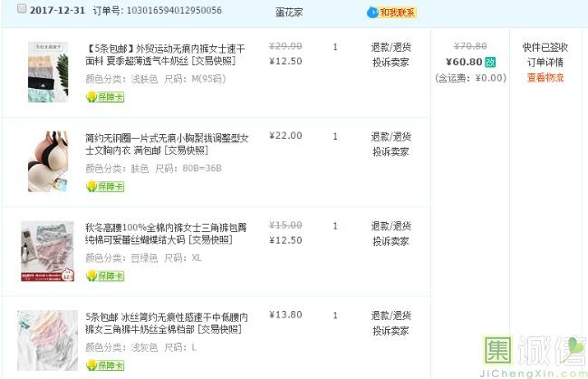The height and width of the screenshot is (379, 588).
Task: Open 订单详情 order details
Action: click(x=545, y=63)
